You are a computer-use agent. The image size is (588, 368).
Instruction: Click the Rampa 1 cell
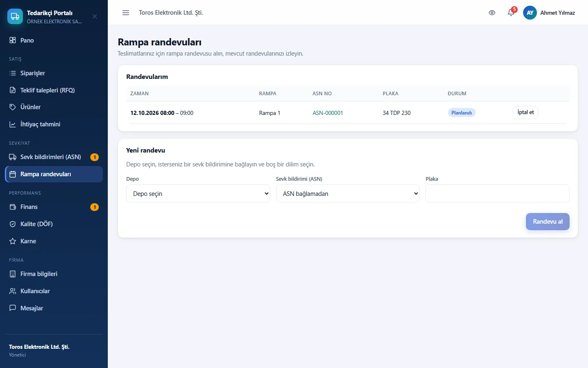tap(269, 113)
